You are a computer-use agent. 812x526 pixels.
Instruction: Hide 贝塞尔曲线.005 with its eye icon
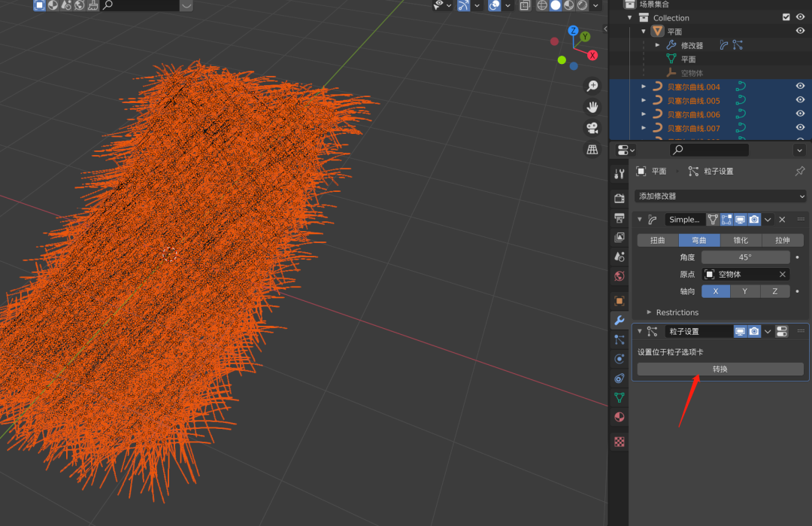click(x=800, y=100)
